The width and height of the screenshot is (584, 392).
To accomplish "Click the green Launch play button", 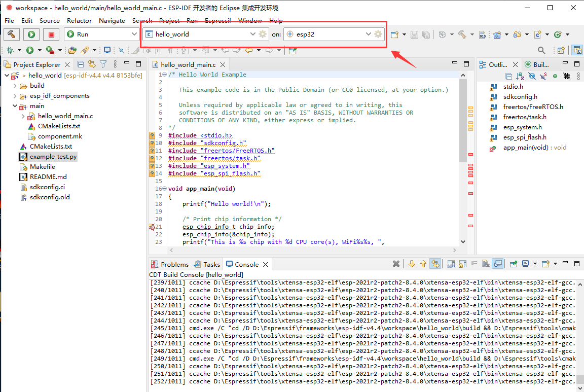I will point(31,34).
